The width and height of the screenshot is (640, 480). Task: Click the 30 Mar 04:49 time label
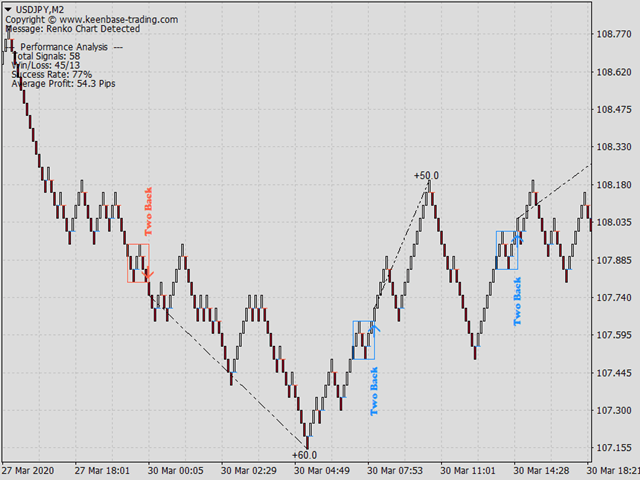[322, 471]
